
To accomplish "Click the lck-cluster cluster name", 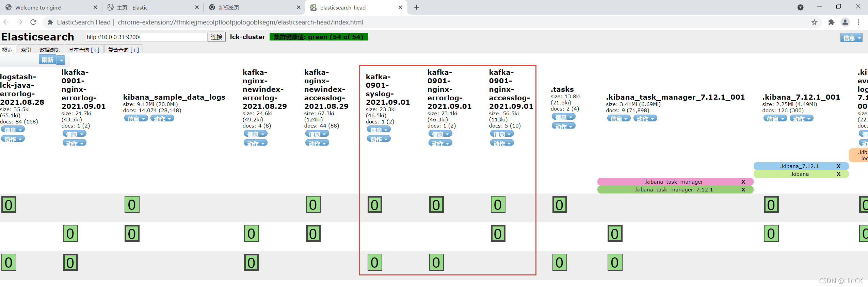I will click(x=247, y=37).
